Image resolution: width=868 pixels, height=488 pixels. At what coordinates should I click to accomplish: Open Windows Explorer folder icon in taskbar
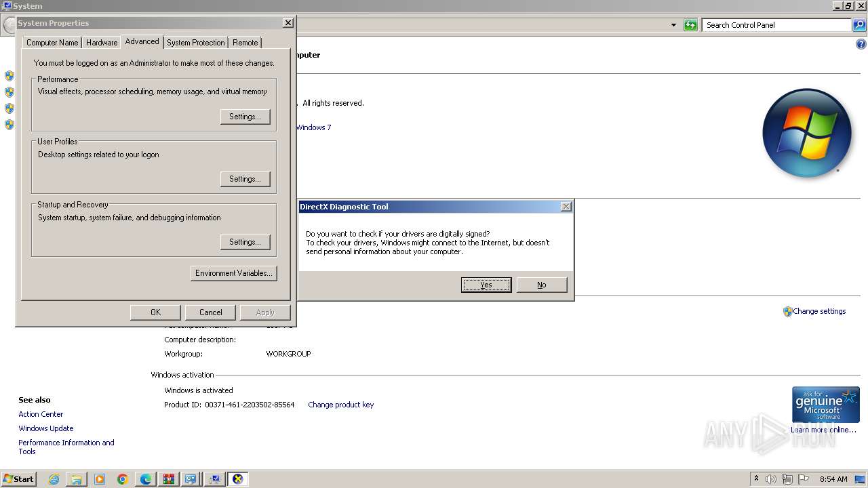click(x=77, y=479)
